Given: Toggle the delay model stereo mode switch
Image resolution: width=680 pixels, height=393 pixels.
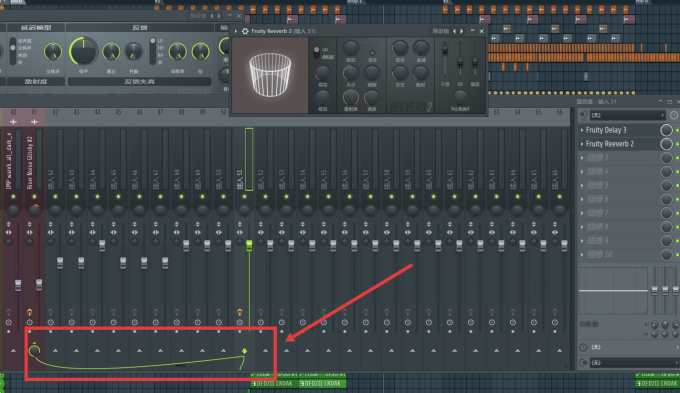Looking at the screenshot, I should [13, 51].
